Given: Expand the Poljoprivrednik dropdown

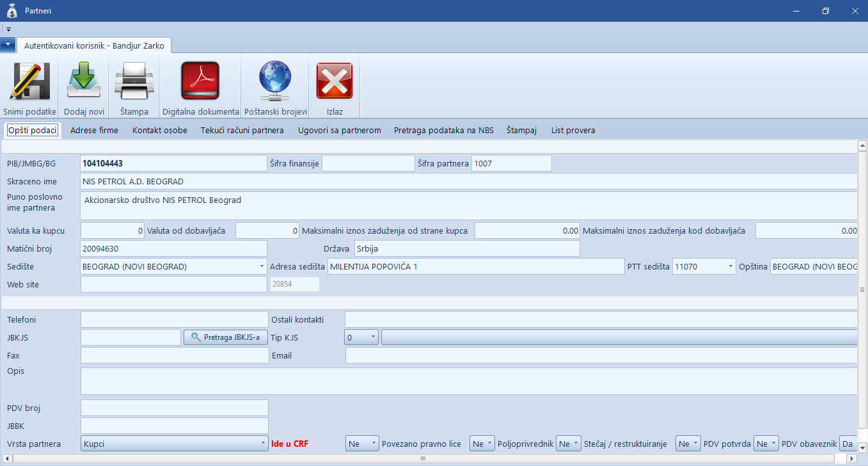Looking at the screenshot, I should point(576,444).
